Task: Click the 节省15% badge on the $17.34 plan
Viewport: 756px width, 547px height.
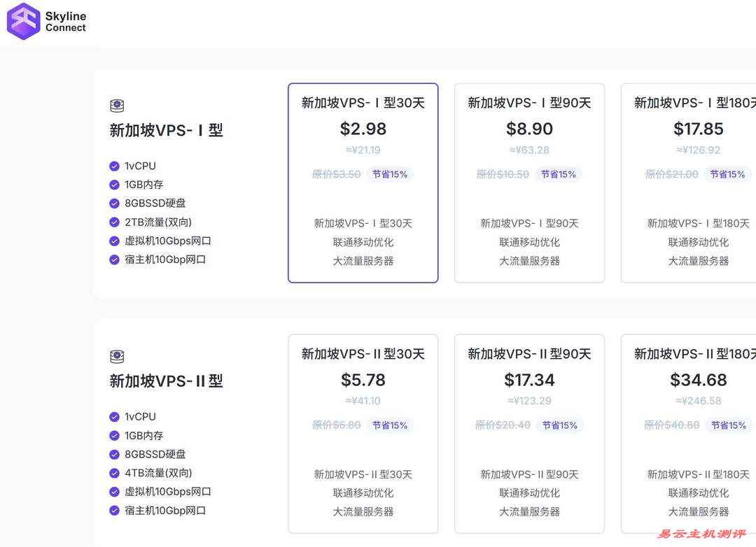Action: coord(560,425)
